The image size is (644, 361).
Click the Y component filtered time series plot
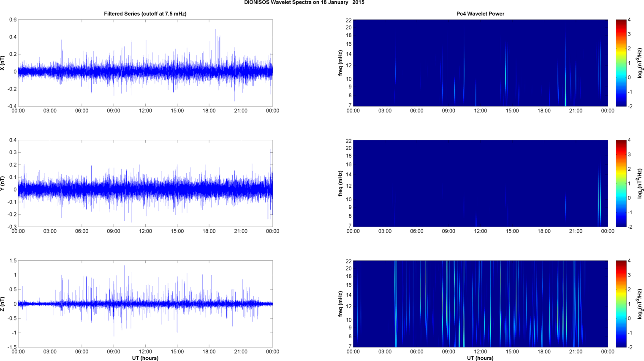(145, 183)
